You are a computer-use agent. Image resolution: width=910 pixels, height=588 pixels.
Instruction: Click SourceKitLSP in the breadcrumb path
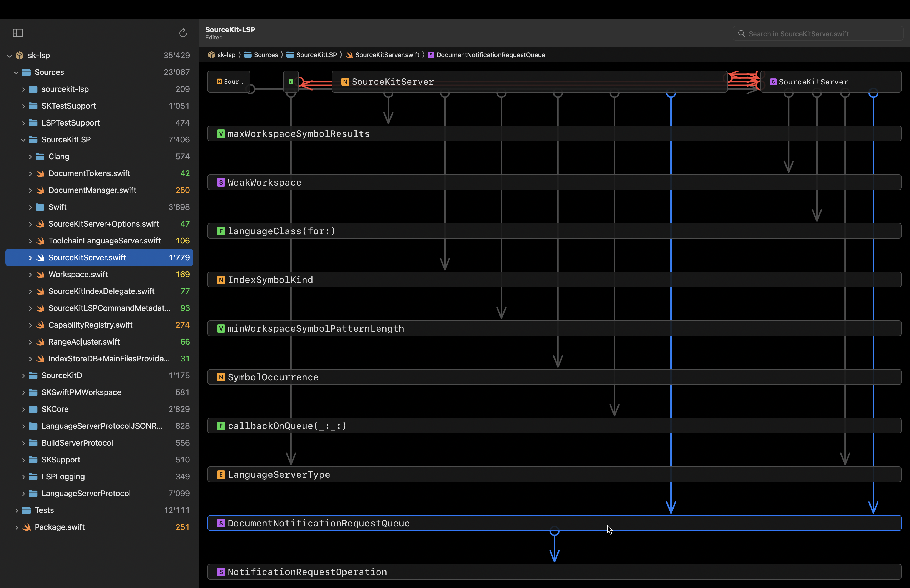[x=316, y=55]
